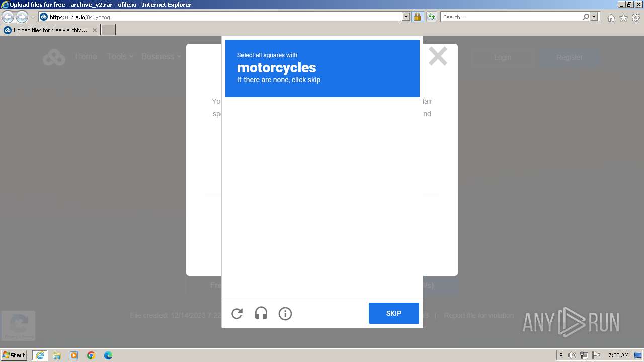
Task: Close the download dialog with X
Action: (438, 56)
